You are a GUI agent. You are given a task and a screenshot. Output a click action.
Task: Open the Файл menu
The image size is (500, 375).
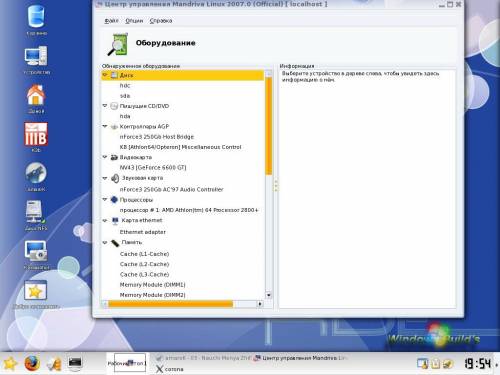[x=111, y=21]
